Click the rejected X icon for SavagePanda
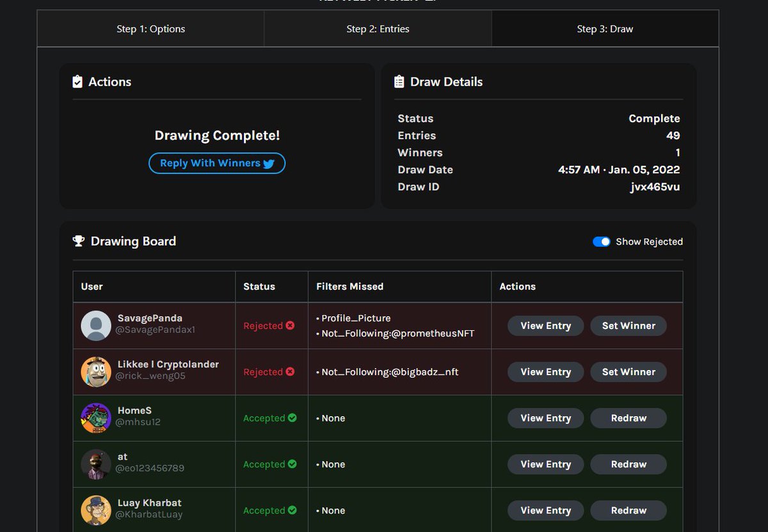Image resolution: width=768 pixels, height=532 pixels. [x=290, y=325]
